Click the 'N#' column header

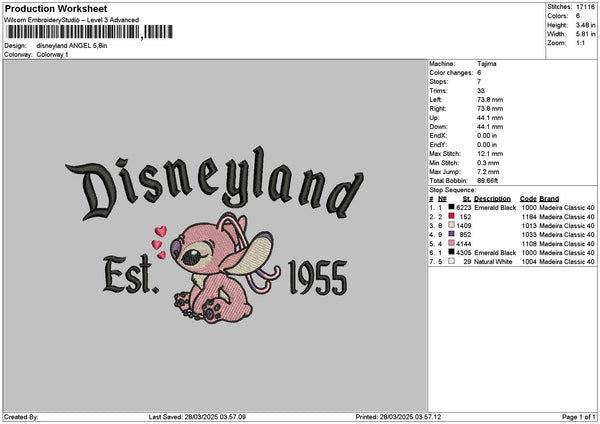[x=442, y=199]
